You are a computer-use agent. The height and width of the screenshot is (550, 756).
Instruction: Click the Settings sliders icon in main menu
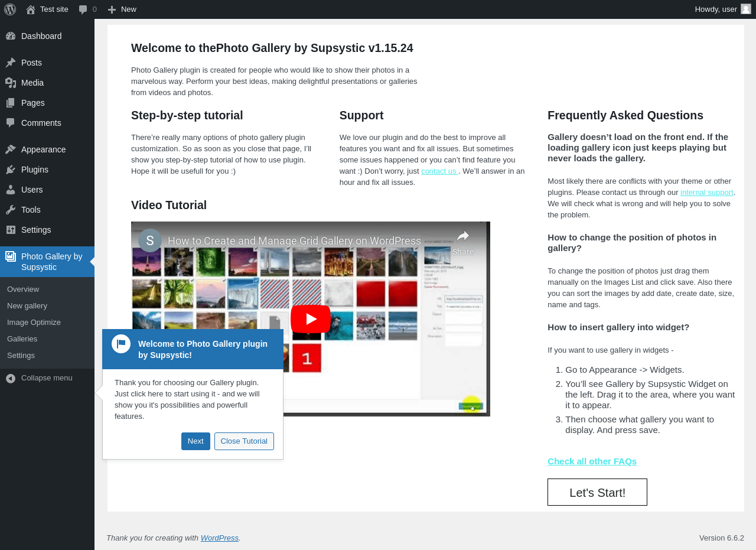[x=11, y=230]
